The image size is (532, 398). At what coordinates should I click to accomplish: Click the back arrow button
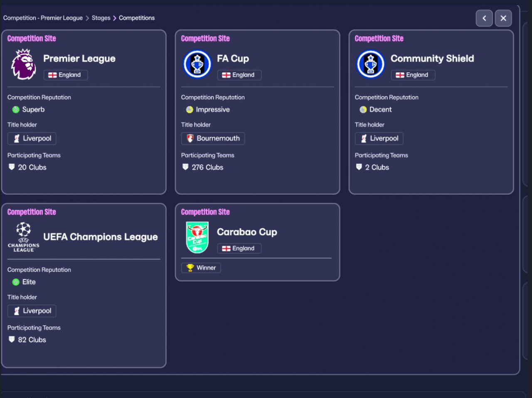tap(484, 18)
